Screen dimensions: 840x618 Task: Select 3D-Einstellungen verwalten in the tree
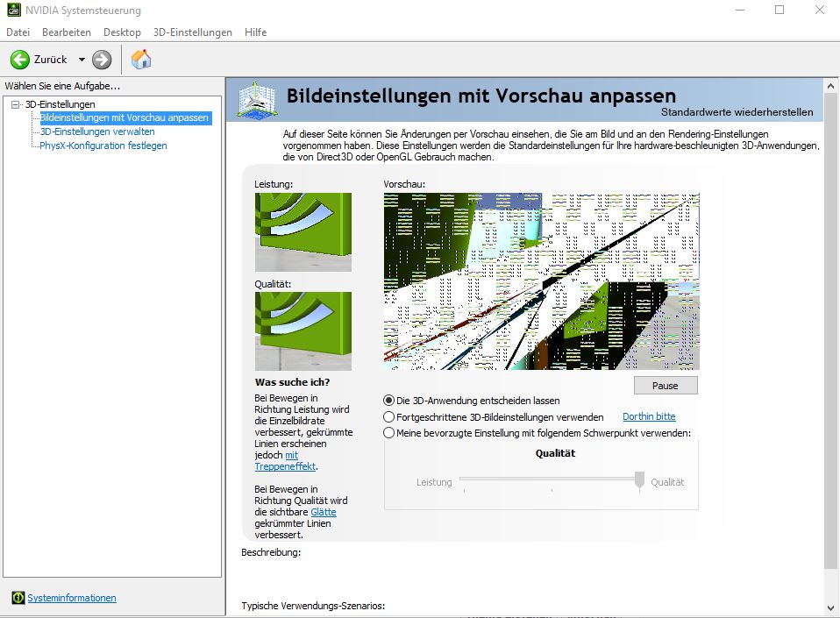pyautogui.click(x=97, y=131)
